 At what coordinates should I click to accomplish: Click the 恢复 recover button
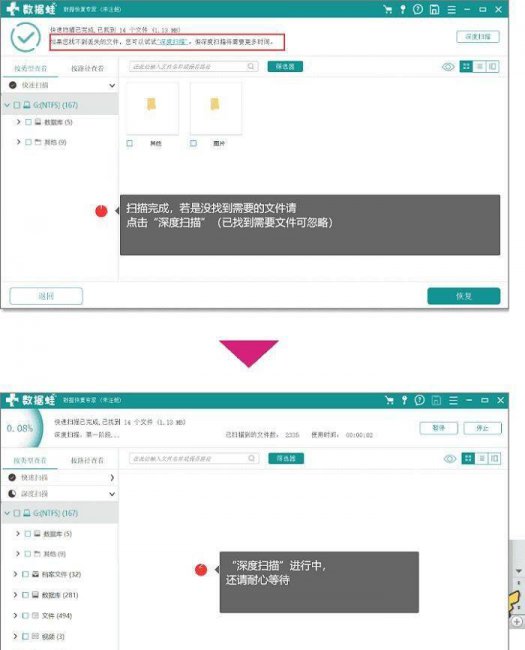pyautogui.click(x=464, y=296)
